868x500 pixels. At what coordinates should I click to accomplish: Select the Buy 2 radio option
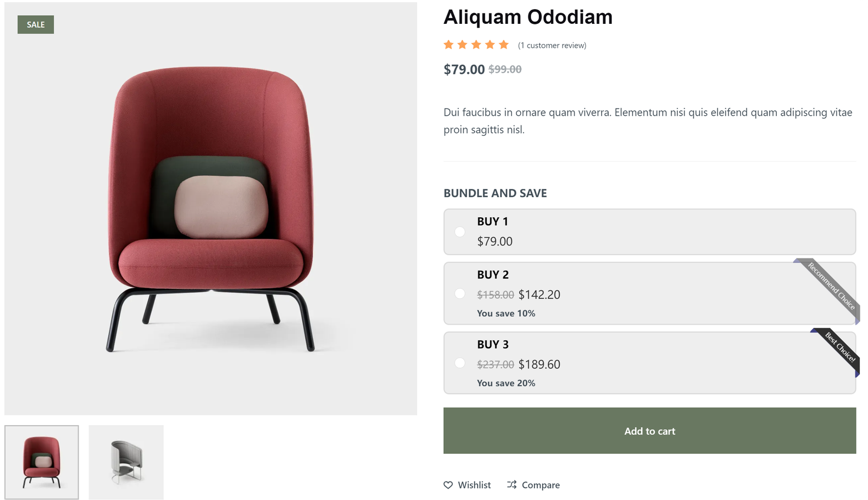[460, 294]
